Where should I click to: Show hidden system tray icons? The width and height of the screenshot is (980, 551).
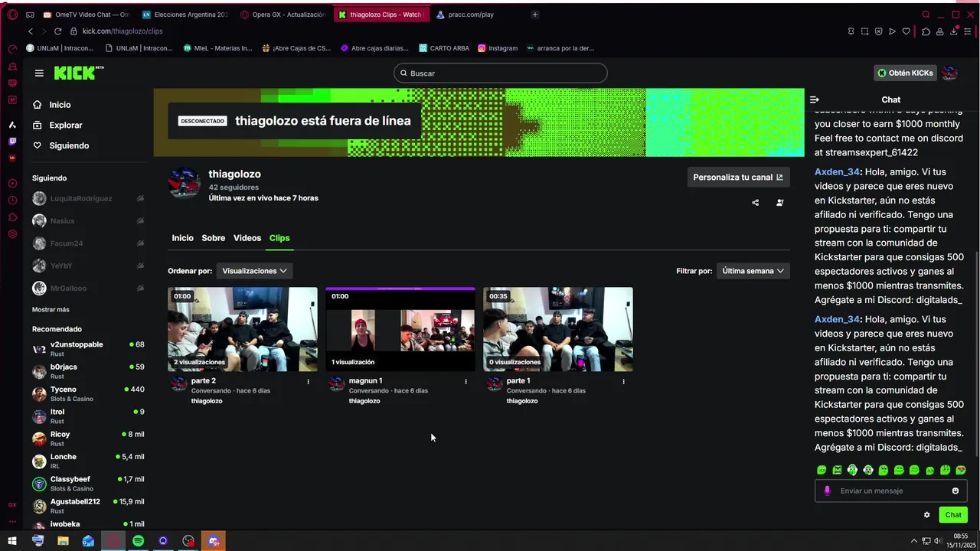click(913, 541)
